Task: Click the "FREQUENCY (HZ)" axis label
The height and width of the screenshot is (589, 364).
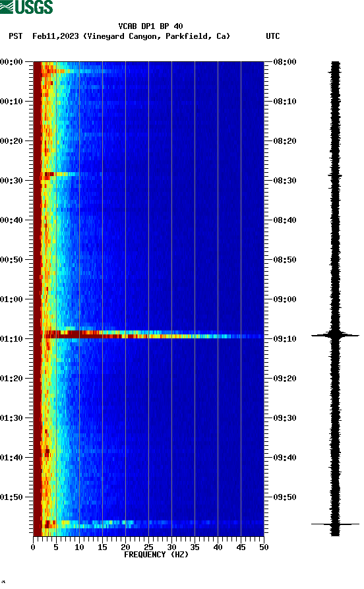Action: [156, 555]
